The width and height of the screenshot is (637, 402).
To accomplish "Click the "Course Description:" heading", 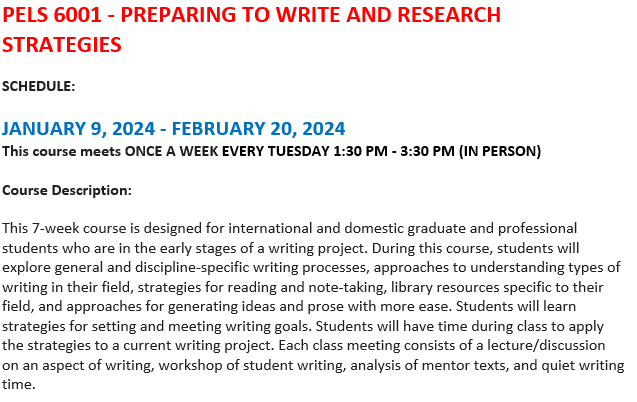I will coord(67,190).
